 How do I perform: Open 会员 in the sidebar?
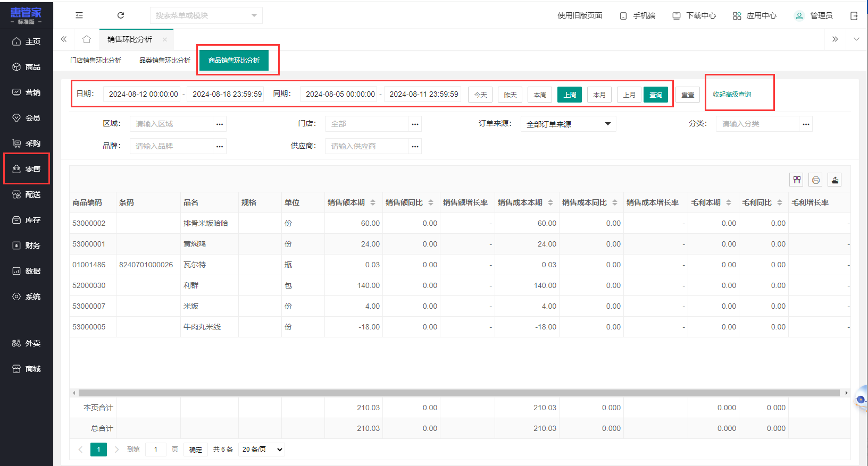point(27,118)
